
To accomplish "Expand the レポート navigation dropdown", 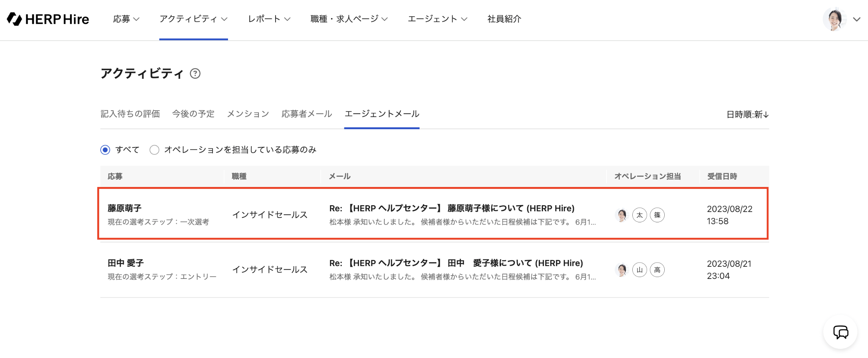I will [x=269, y=19].
